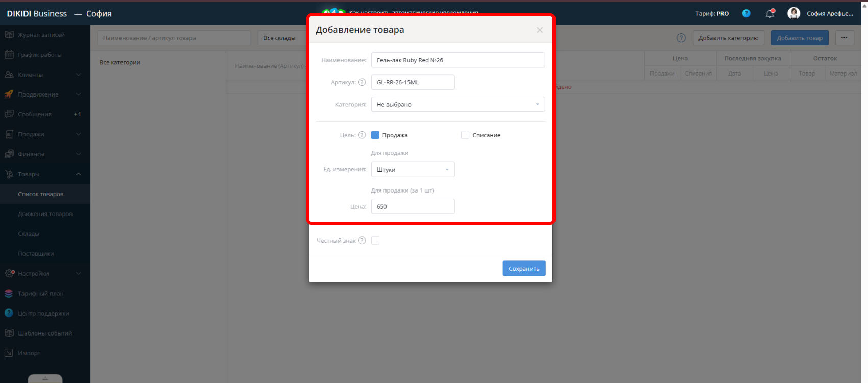
Task: Open the three-dots more options button
Action: [x=845, y=38]
